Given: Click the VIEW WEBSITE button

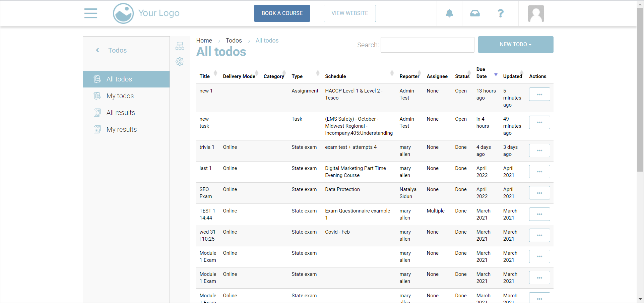Looking at the screenshot, I should coord(349,13).
